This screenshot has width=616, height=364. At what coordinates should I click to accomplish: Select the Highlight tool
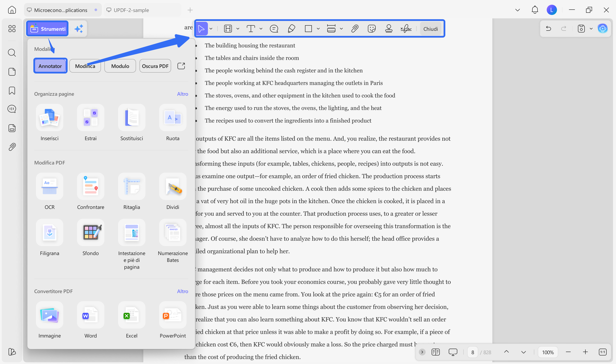click(x=228, y=29)
